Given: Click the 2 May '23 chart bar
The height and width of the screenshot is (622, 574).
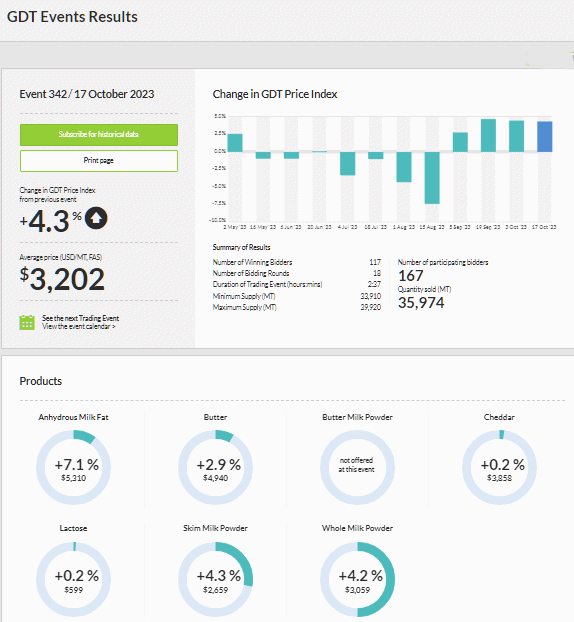Looking at the screenshot, I should 235,143.
